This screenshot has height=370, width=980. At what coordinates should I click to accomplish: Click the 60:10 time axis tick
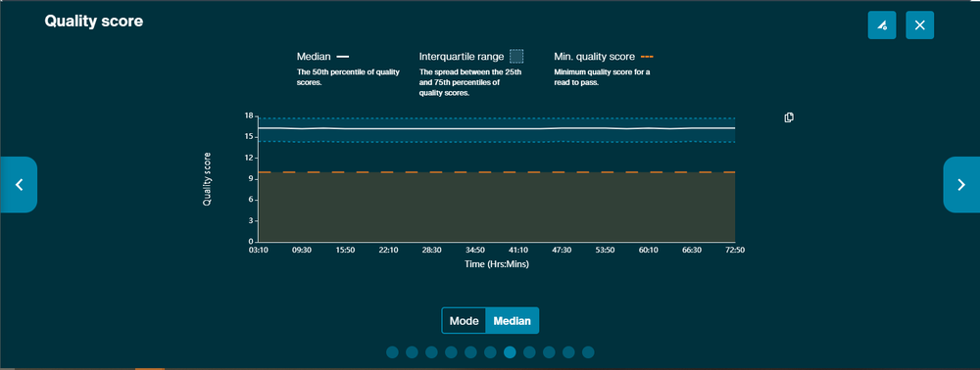click(x=648, y=250)
